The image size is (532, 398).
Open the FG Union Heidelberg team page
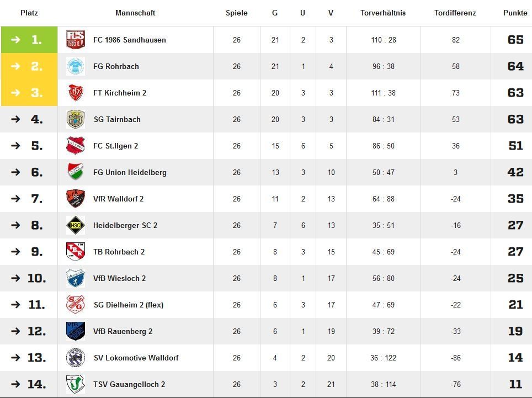tap(130, 172)
